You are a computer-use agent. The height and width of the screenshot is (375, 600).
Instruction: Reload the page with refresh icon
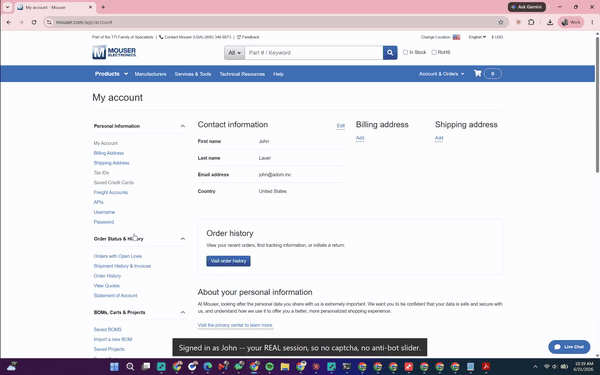click(x=34, y=22)
